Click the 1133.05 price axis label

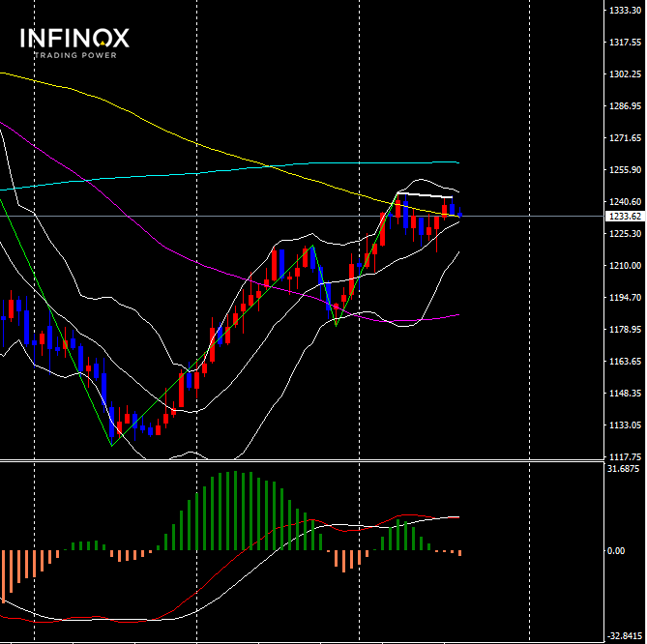pos(625,424)
